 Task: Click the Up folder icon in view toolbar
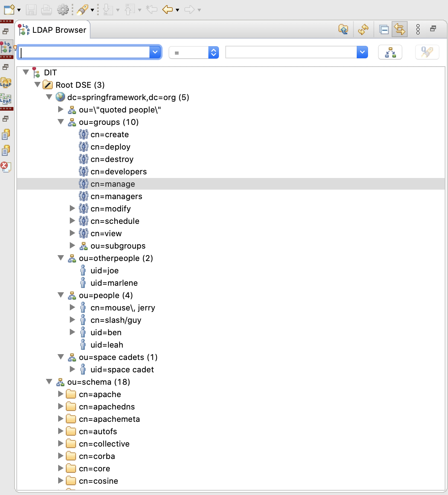[x=343, y=29]
